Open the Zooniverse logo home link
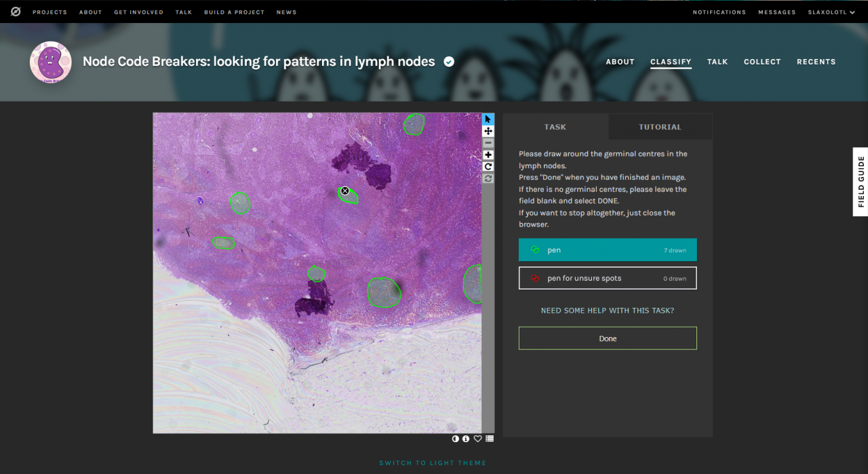 click(16, 12)
